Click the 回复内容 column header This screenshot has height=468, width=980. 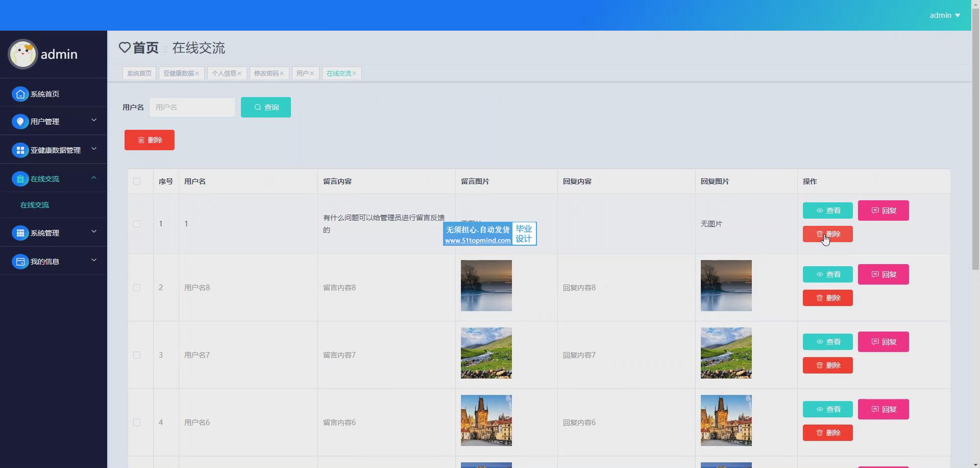pyautogui.click(x=577, y=181)
